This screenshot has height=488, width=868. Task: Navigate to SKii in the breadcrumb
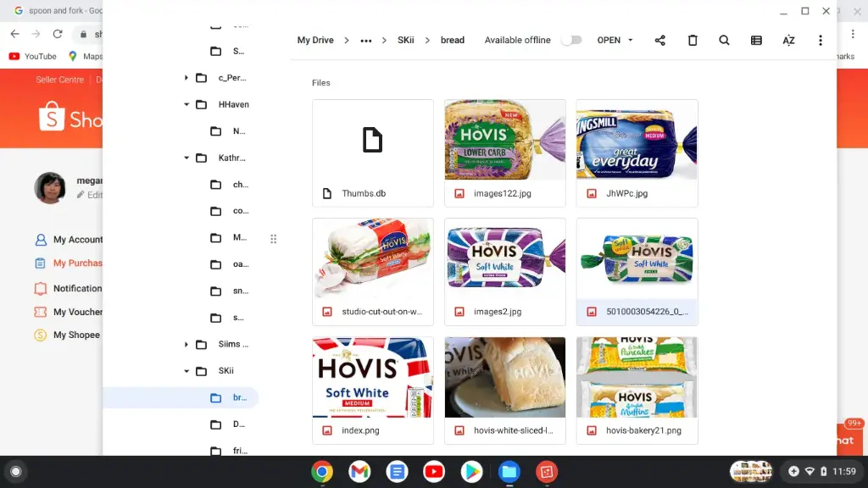pyautogui.click(x=406, y=40)
